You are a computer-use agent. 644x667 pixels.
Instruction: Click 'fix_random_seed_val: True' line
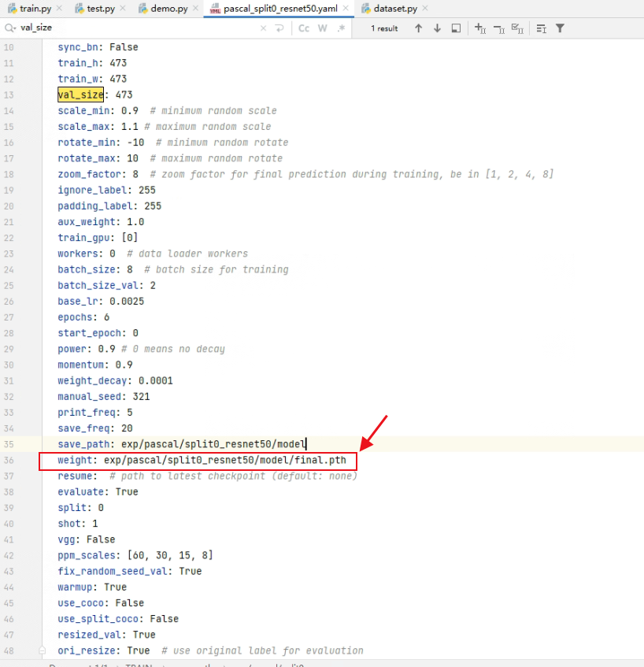pyautogui.click(x=130, y=571)
